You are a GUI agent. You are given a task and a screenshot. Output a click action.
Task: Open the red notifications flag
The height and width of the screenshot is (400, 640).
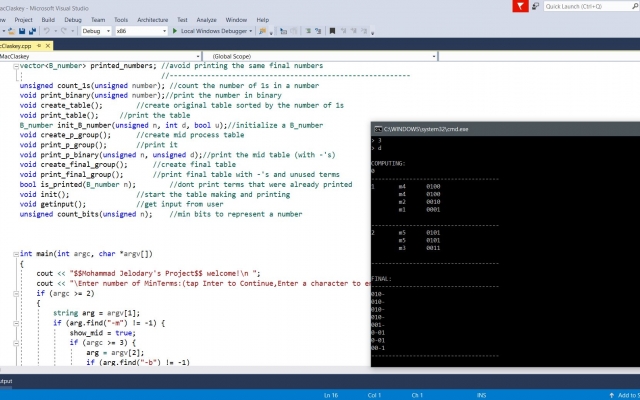click(520, 6)
